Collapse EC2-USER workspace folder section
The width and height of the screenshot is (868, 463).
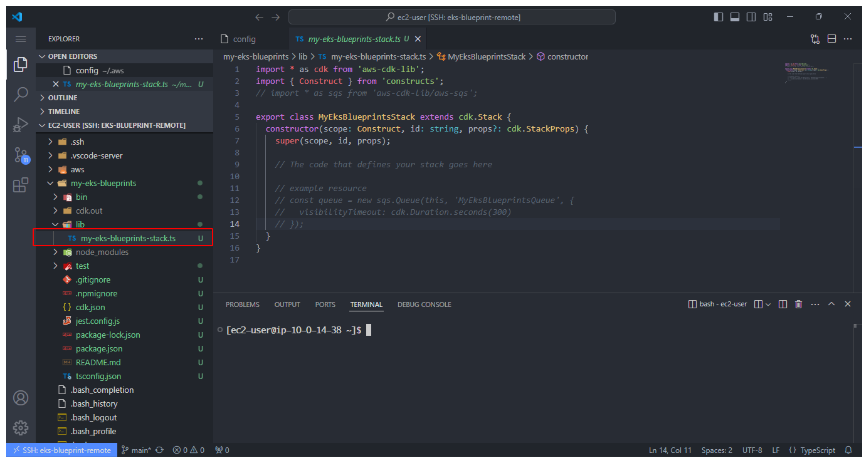(124, 125)
